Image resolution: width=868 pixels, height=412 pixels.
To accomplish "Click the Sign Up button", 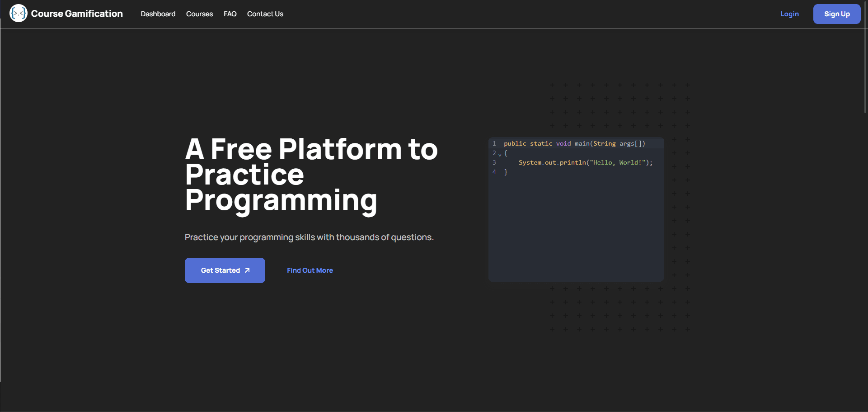I will click(x=837, y=14).
